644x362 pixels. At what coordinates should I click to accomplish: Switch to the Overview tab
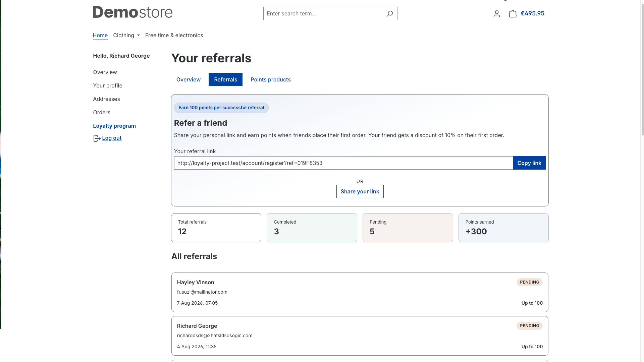(189, 79)
